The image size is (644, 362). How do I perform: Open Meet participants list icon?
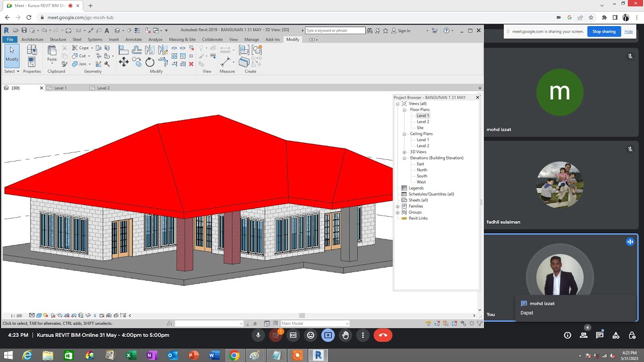coord(584,335)
